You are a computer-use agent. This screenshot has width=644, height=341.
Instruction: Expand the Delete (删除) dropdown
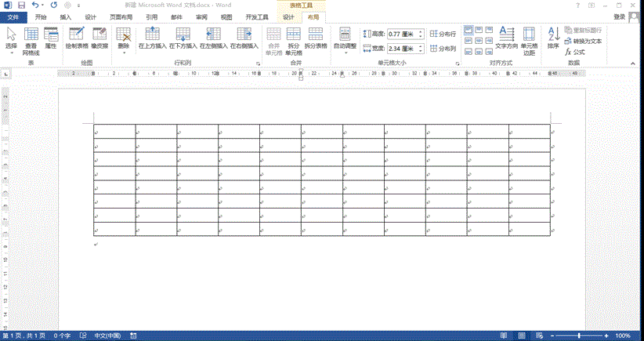[x=123, y=47]
